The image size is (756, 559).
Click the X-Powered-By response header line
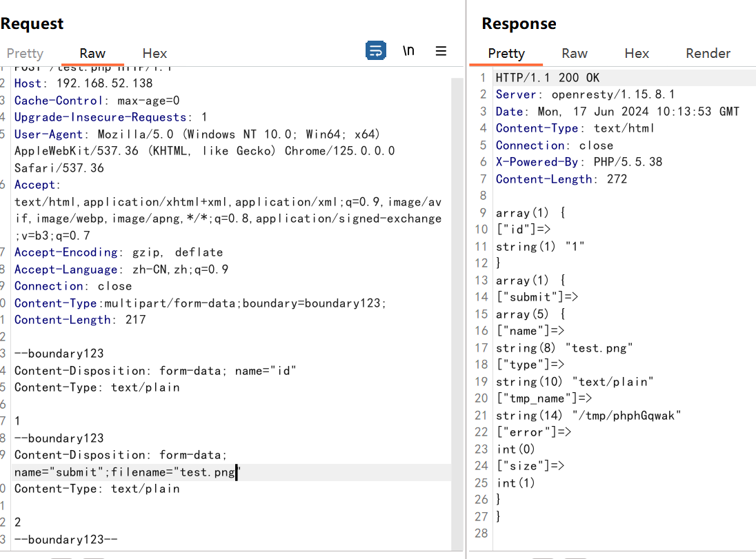(579, 162)
